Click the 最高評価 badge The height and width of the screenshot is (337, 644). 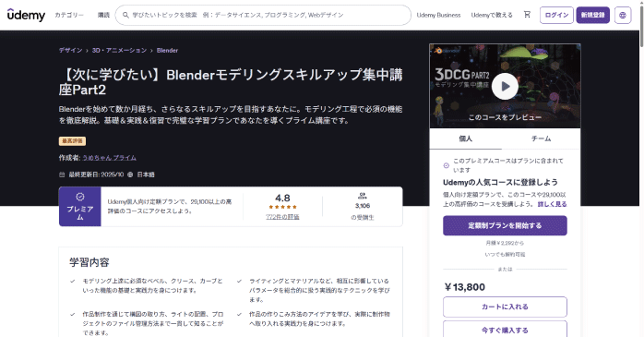click(72, 141)
